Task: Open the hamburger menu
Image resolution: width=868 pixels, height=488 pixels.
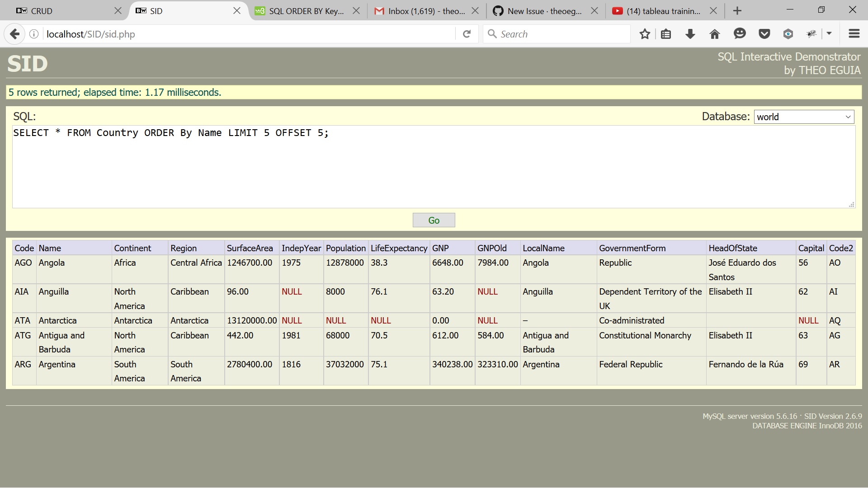Action: 854,33
